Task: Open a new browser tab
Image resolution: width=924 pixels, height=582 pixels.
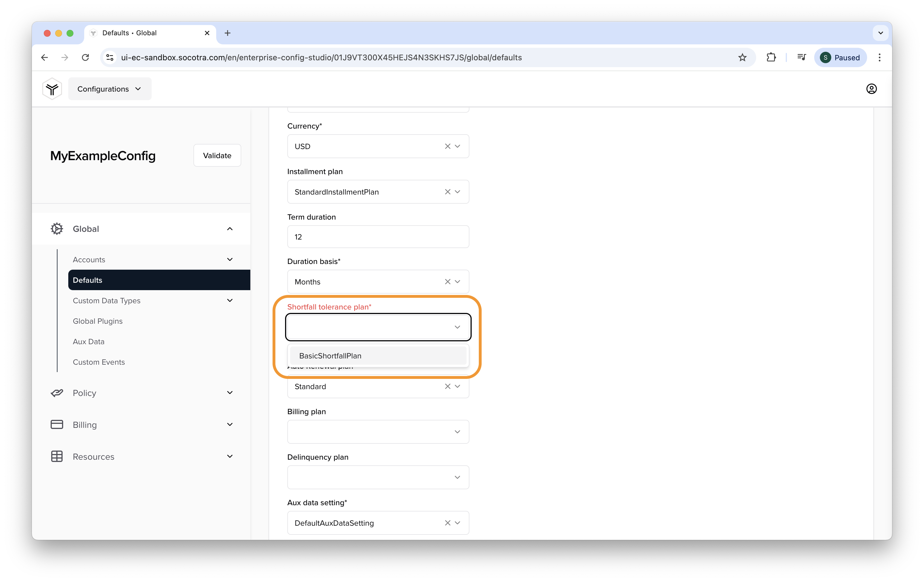Action: point(228,33)
